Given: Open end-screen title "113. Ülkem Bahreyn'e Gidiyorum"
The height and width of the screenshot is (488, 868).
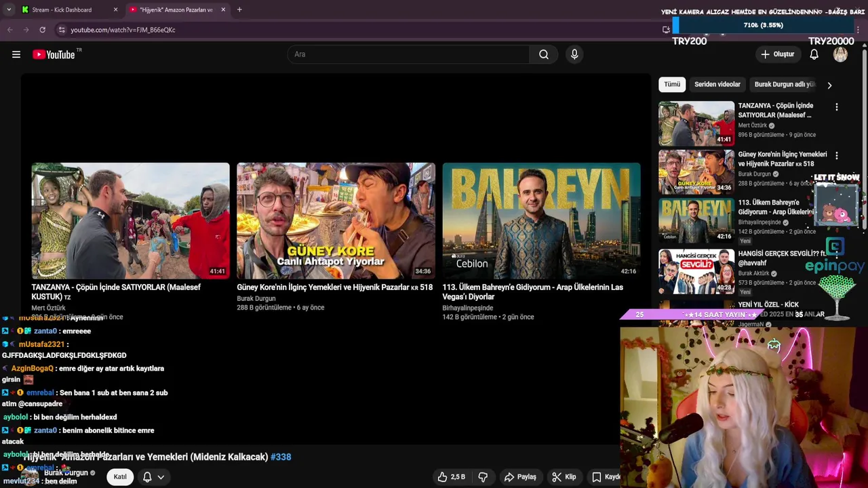Looking at the screenshot, I should point(532,292).
